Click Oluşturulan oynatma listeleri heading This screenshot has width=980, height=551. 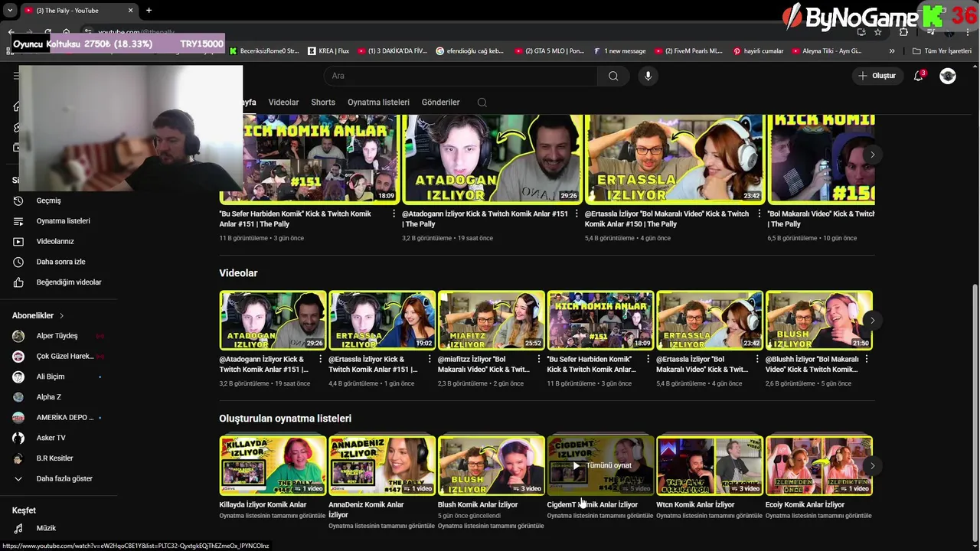click(x=285, y=419)
